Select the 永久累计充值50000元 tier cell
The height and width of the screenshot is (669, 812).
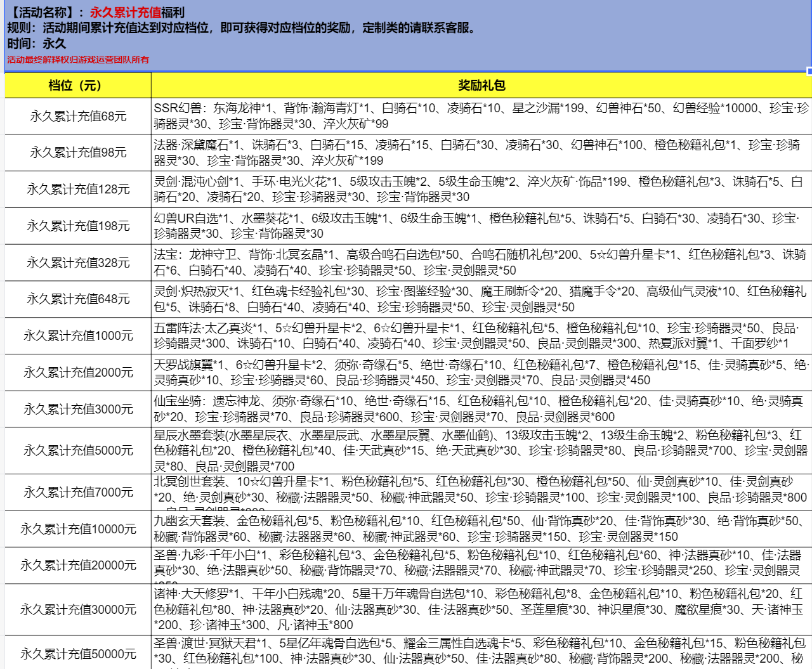coord(77,654)
